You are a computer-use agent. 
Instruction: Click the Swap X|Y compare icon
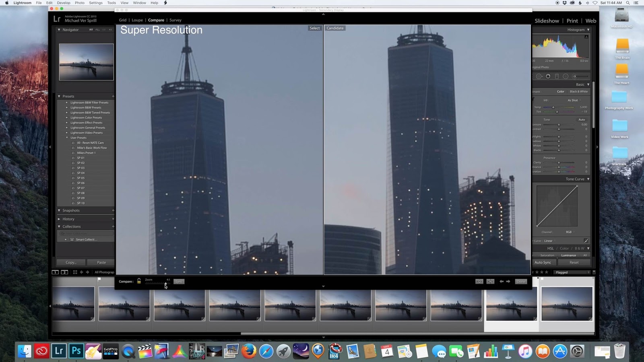[479, 282]
